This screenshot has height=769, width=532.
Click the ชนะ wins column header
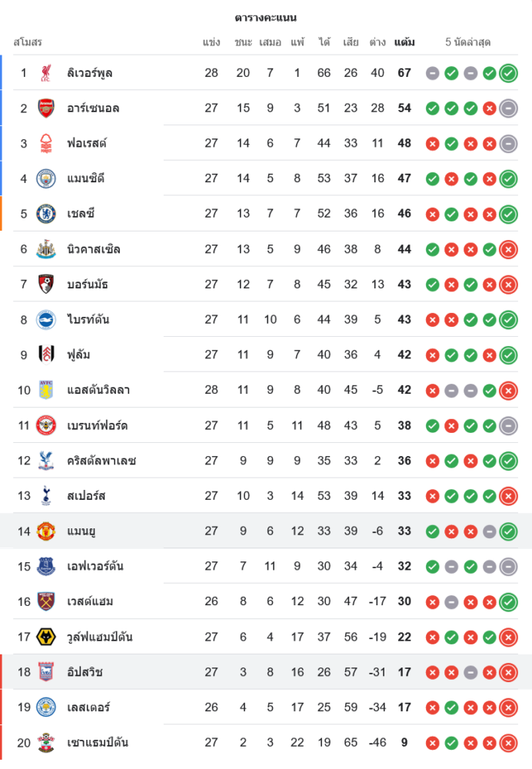click(243, 42)
